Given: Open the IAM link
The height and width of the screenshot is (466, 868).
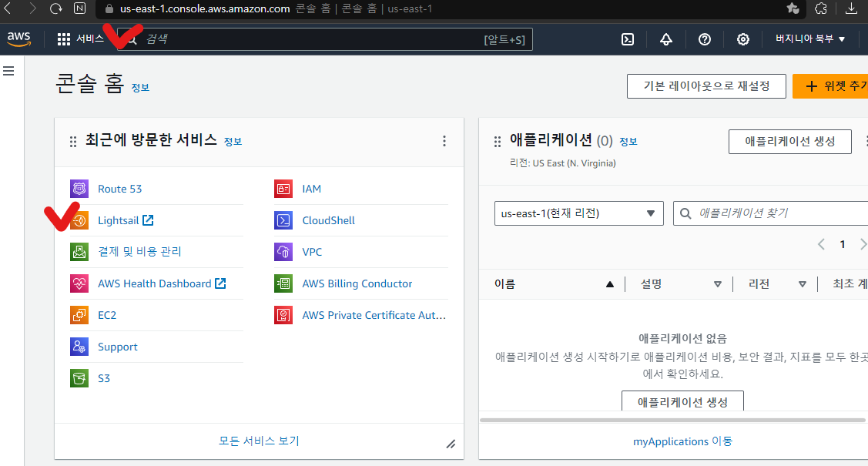Looking at the screenshot, I should pos(311,189).
